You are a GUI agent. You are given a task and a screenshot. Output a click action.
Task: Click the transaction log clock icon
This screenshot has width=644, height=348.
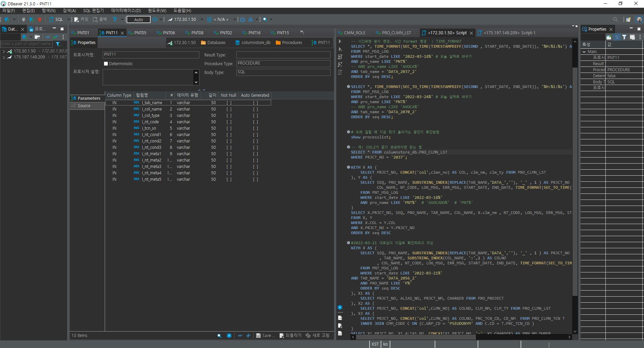155,19
